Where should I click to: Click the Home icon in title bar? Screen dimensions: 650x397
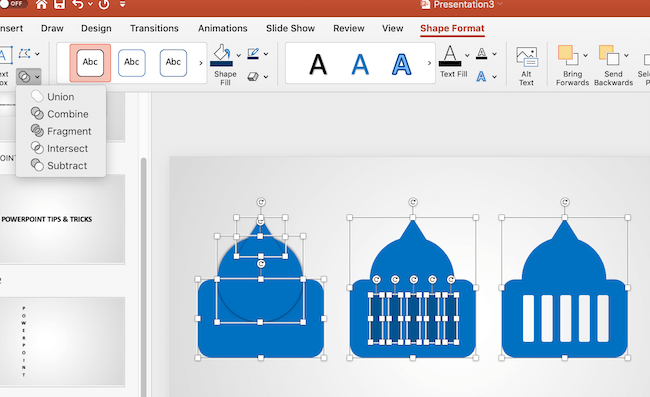click(x=41, y=5)
